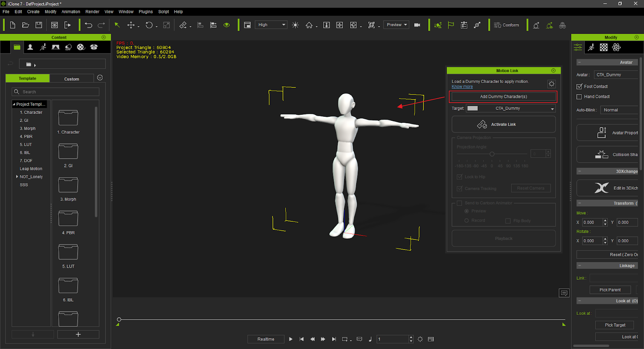This screenshot has width=644, height=349.
Task: Open the Modify panel motion tab icon
Action: pyautogui.click(x=591, y=47)
